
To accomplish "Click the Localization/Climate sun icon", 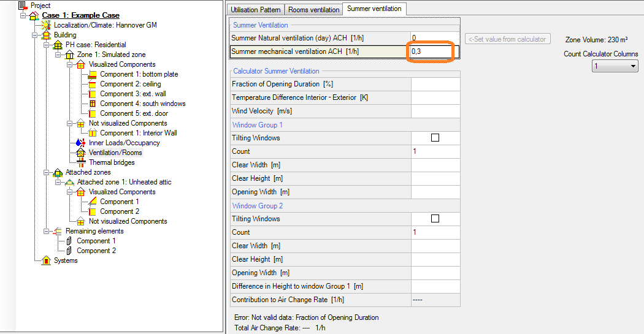I will coord(46,26).
